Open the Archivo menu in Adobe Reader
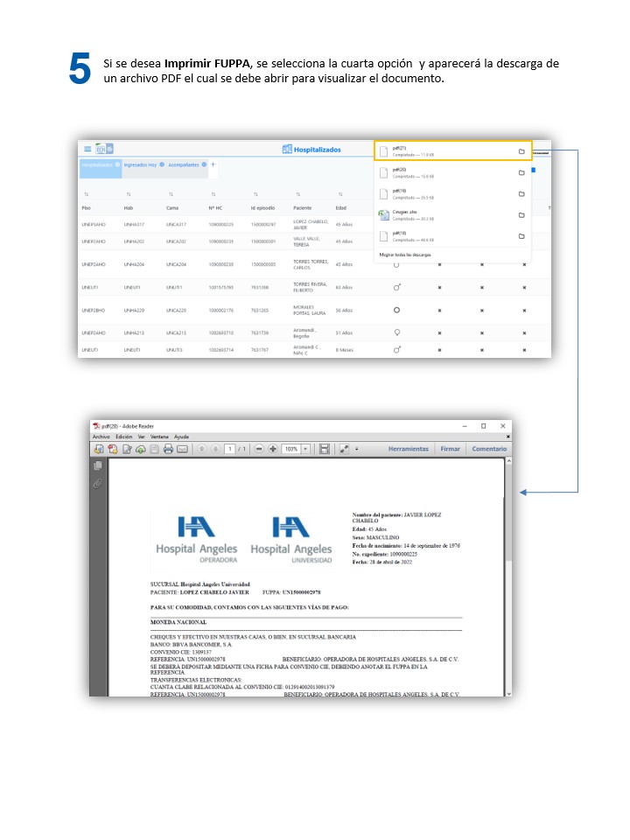Screen dimensions: 630x840 pyautogui.click(x=101, y=436)
